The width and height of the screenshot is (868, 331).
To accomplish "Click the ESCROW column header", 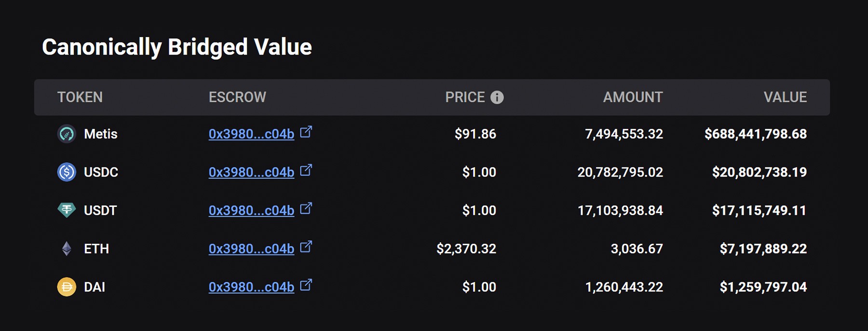I will click(237, 97).
